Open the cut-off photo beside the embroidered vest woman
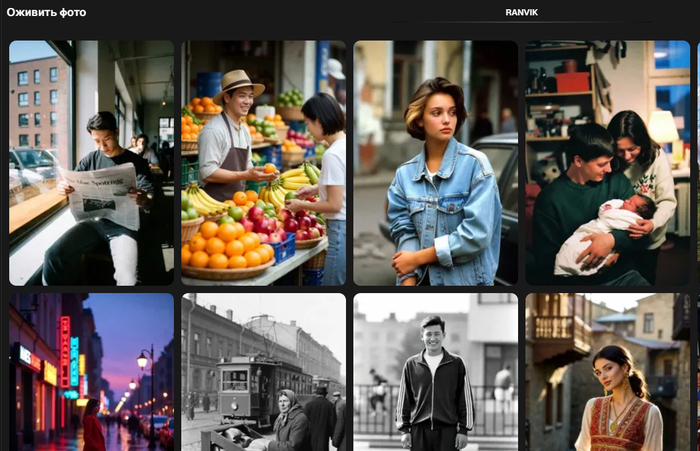The height and width of the screenshot is (451, 700). [x=698, y=372]
